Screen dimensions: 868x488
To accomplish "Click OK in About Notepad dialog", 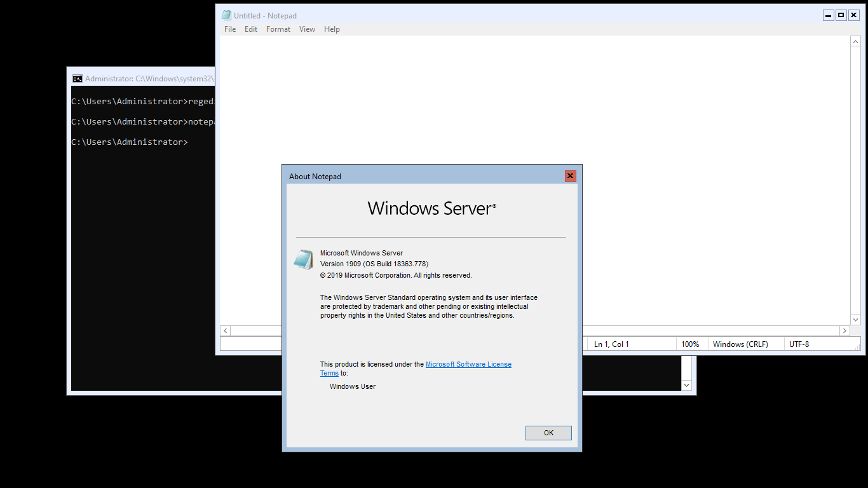I will pos(548,433).
